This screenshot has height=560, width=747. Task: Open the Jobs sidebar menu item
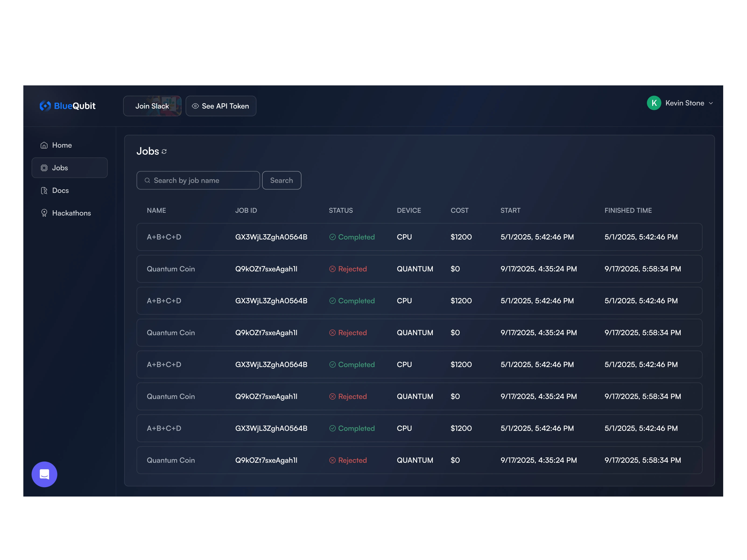pos(70,168)
